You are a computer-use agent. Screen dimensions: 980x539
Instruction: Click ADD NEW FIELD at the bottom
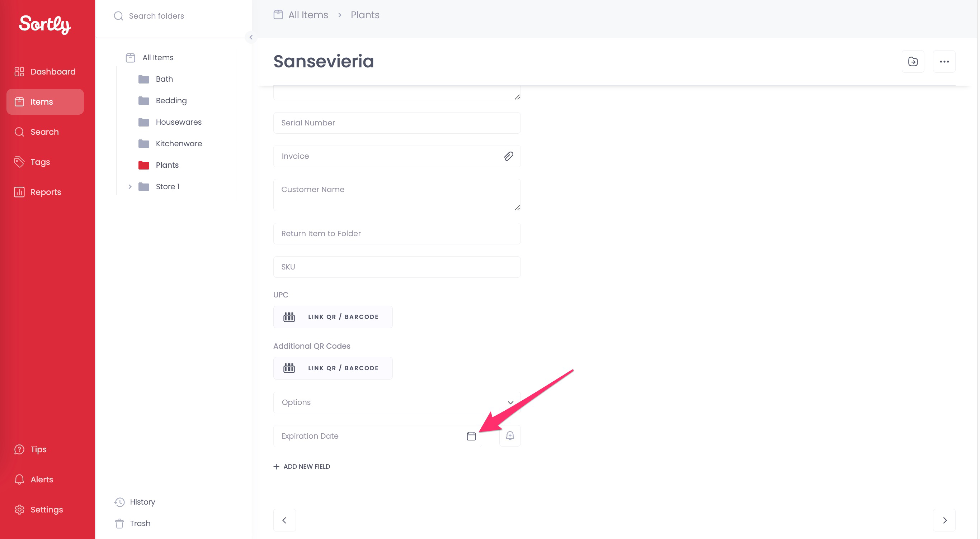coord(302,466)
